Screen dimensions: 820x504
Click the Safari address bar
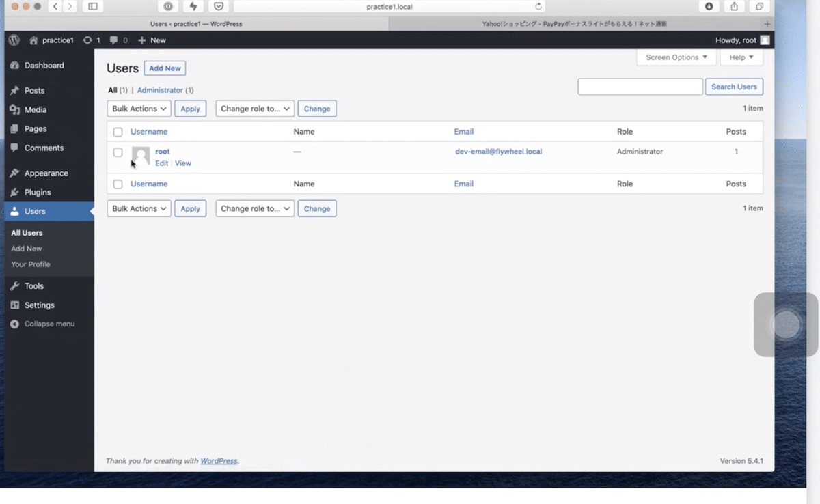pyautogui.click(x=389, y=6)
